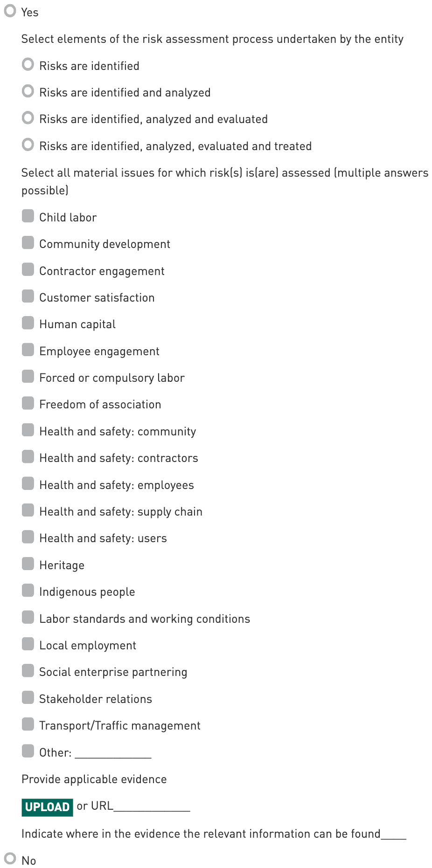Image resolution: width=432 pixels, height=868 pixels.
Task: Tick Health and safety: employees checkbox
Action: coord(28,483)
